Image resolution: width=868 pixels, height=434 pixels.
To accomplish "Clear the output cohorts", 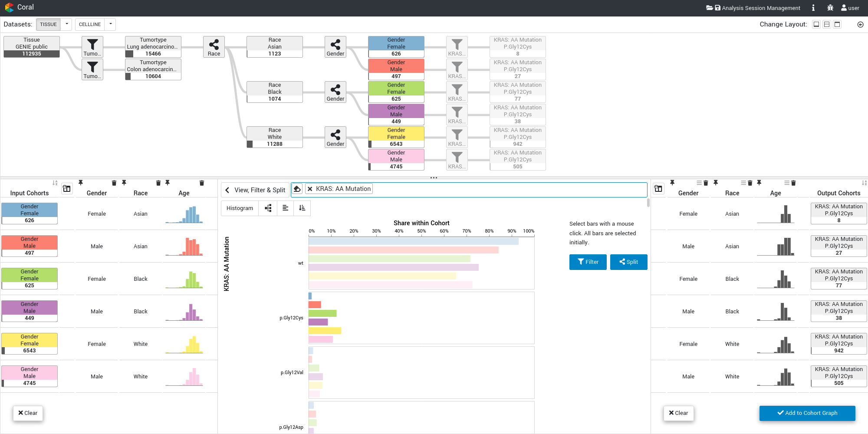I will tap(678, 413).
